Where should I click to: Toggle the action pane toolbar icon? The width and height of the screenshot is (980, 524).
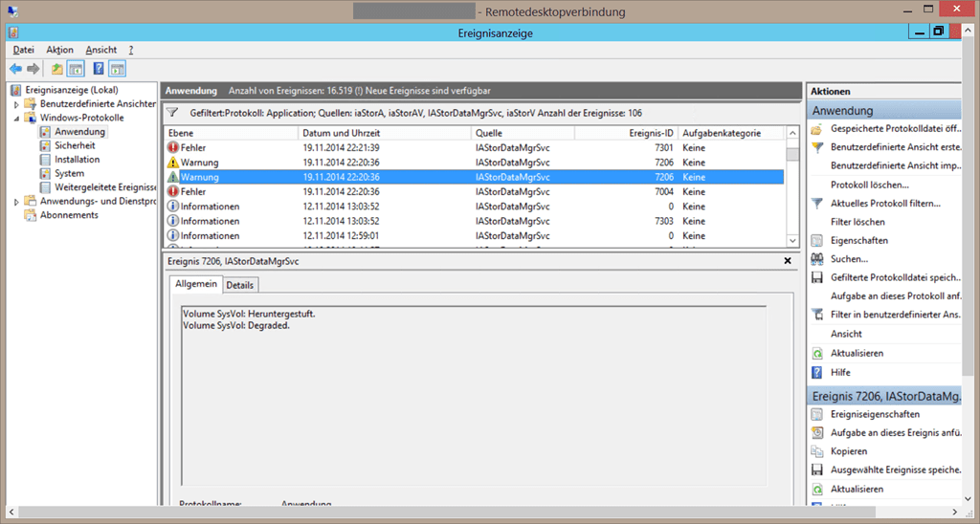point(117,69)
